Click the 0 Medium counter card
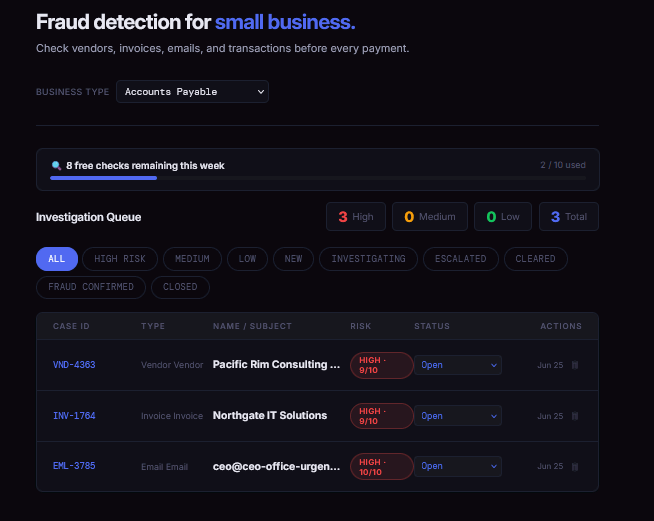The height and width of the screenshot is (521, 654). point(430,216)
